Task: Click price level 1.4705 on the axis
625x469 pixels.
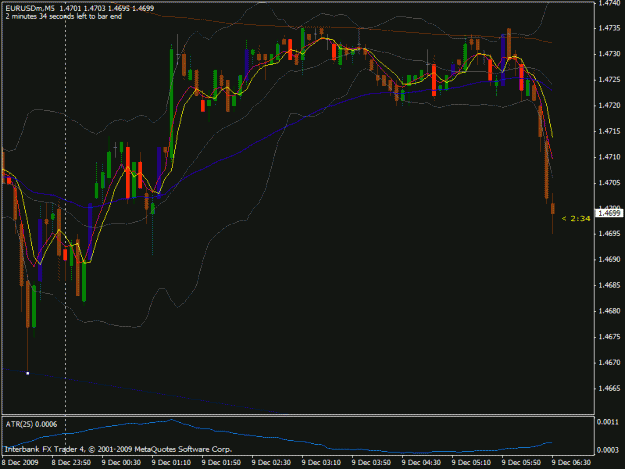Action: pyautogui.click(x=609, y=183)
